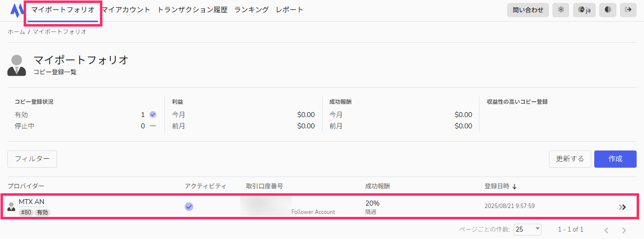Click the app logo in header

16,10
